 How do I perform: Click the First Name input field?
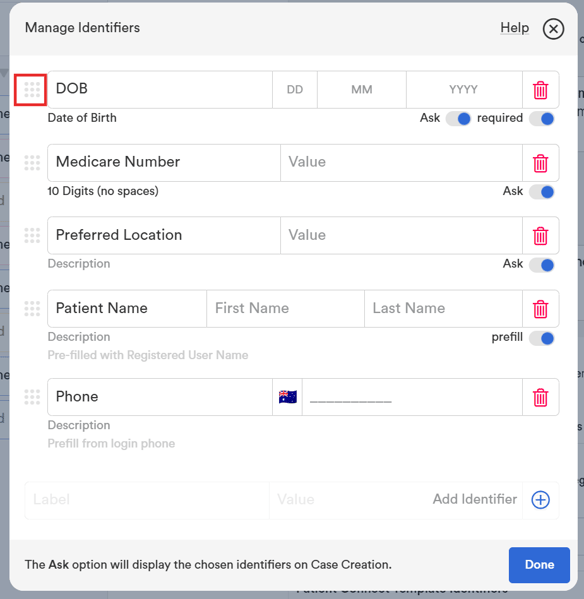coord(285,308)
